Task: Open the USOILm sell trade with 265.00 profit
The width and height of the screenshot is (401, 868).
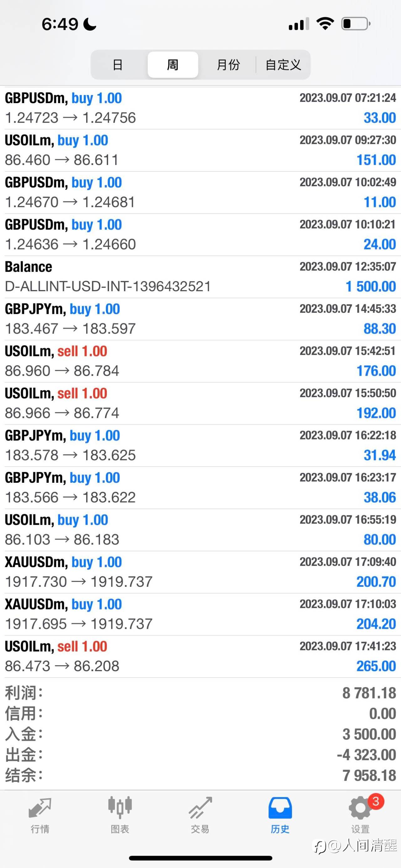Action: pos(200,656)
